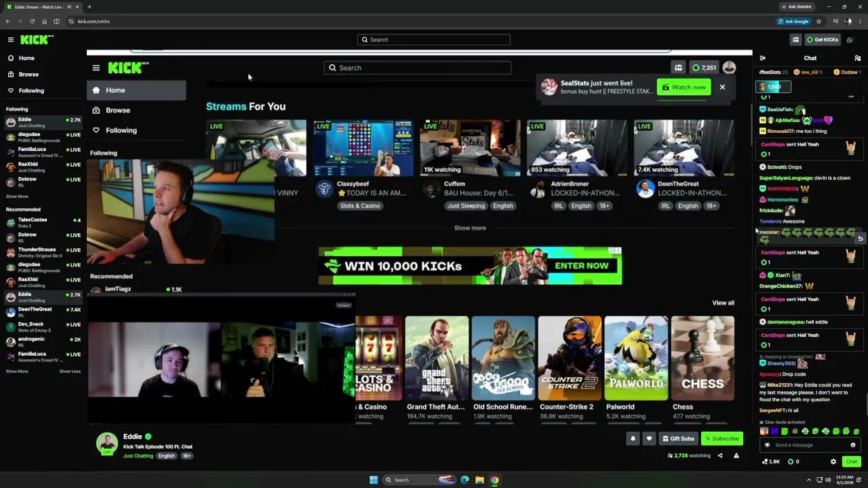Send message with the green Chat button
The height and width of the screenshot is (488, 868).
click(x=852, y=462)
